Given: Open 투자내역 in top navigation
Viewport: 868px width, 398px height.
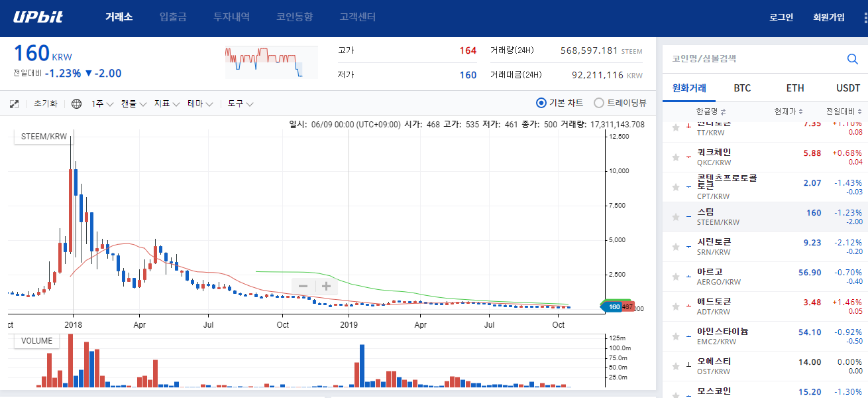Looking at the screenshot, I should (231, 17).
